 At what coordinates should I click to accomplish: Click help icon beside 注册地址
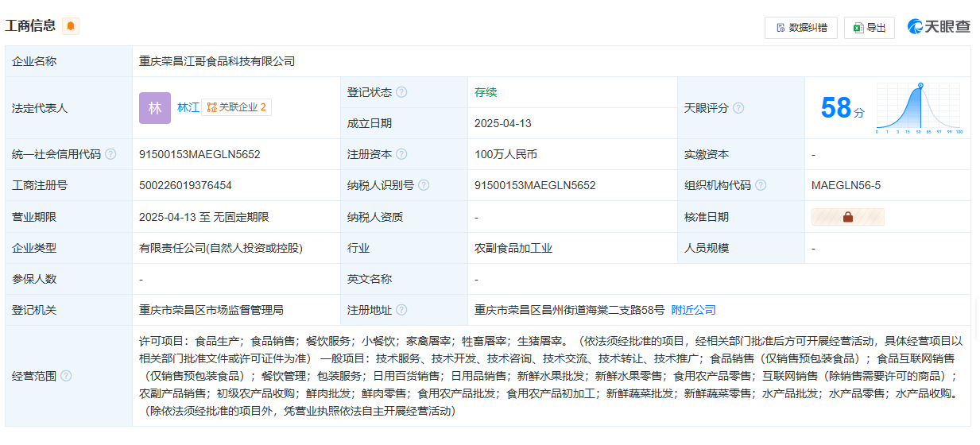401,310
